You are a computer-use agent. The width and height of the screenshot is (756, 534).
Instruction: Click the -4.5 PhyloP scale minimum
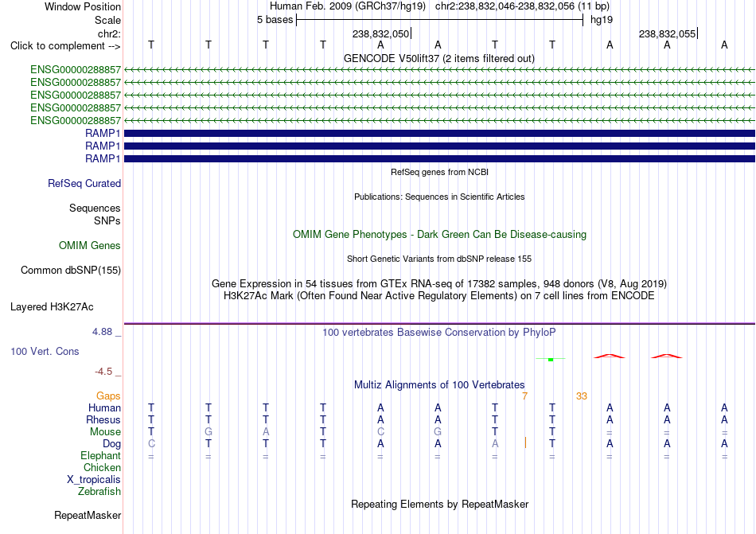(x=103, y=371)
